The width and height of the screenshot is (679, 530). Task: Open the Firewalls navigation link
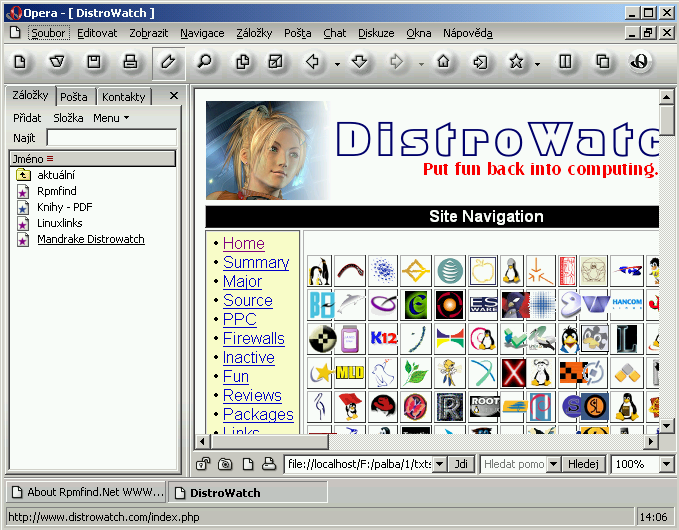254,338
